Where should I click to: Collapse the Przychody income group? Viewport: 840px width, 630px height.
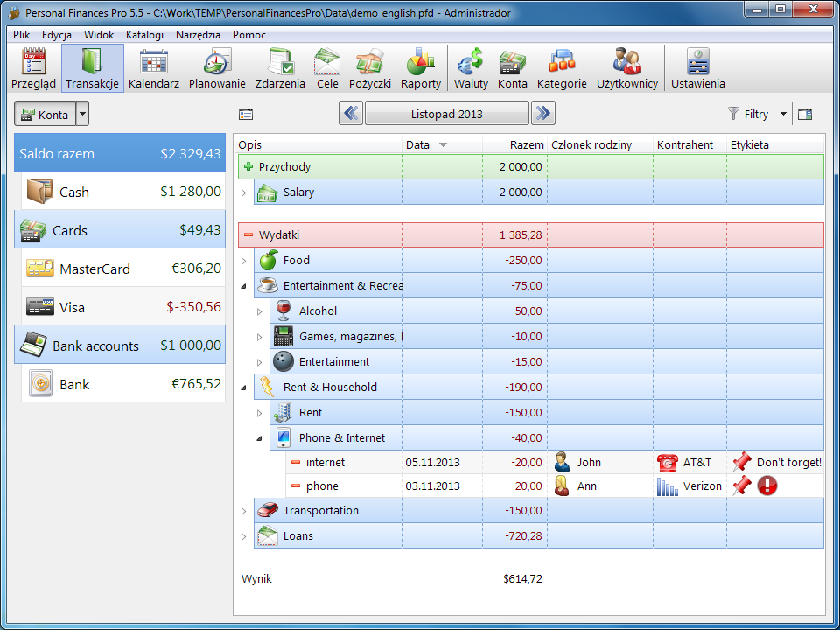[x=248, y=167]
